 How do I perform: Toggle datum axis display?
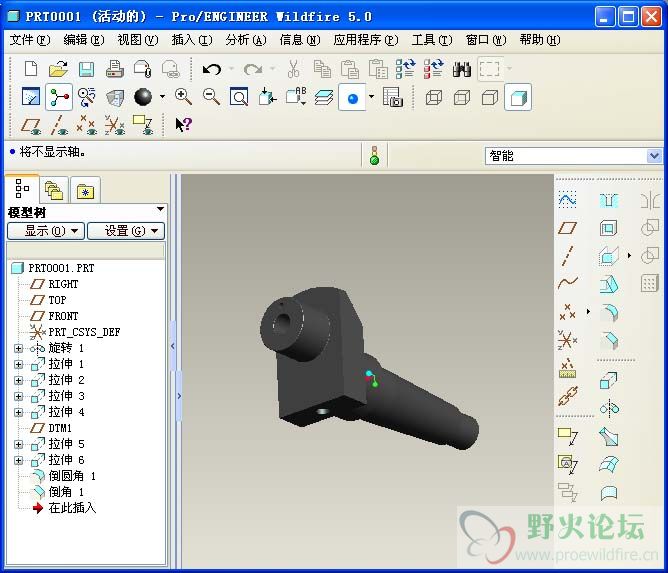point(59,125)
